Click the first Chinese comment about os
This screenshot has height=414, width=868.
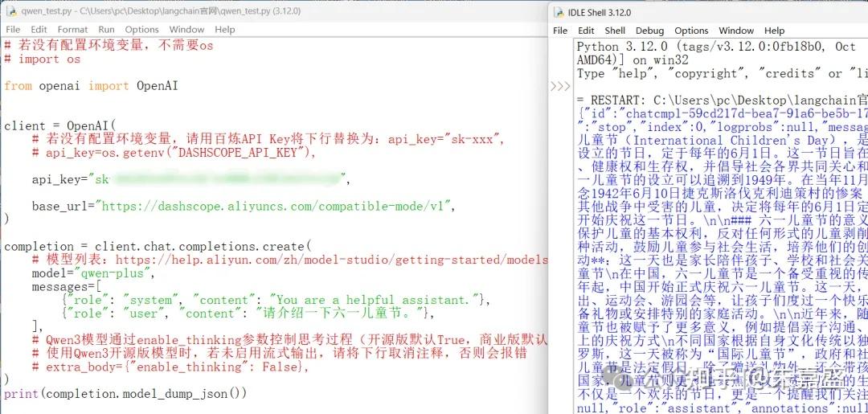point(108,45)
